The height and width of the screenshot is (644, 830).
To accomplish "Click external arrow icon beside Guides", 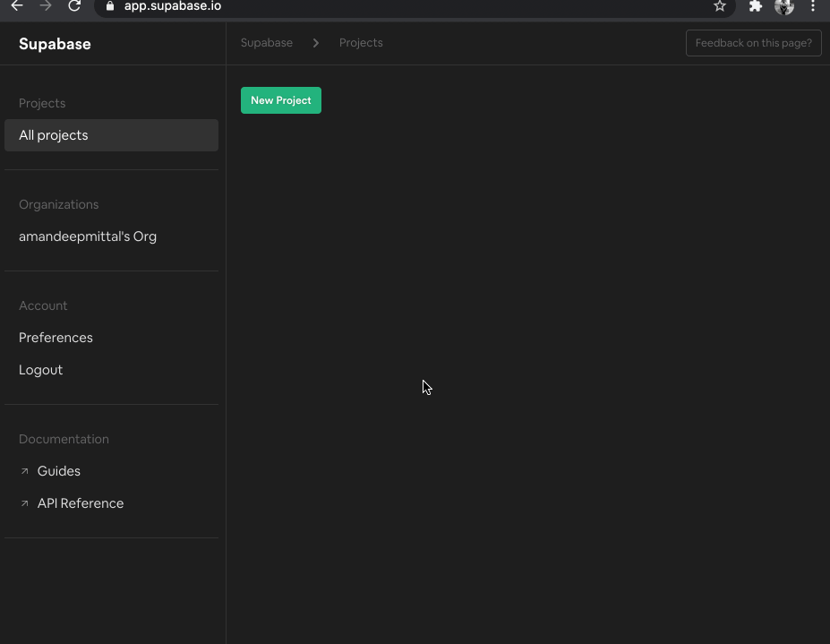I will click(24, 471).
